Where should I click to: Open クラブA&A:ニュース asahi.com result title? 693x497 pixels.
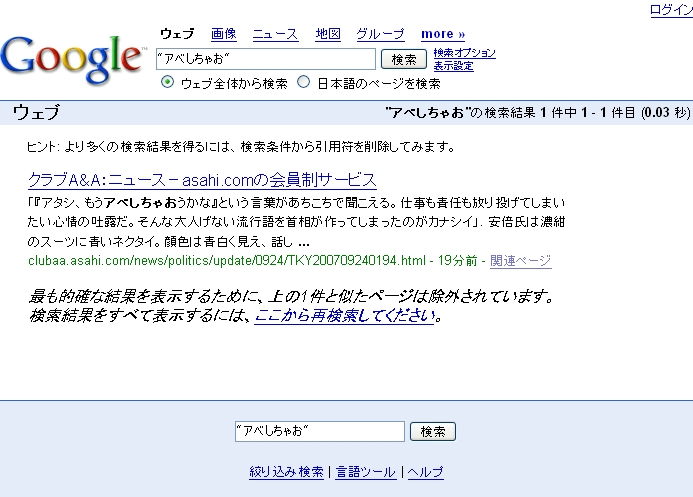point(202,180)
